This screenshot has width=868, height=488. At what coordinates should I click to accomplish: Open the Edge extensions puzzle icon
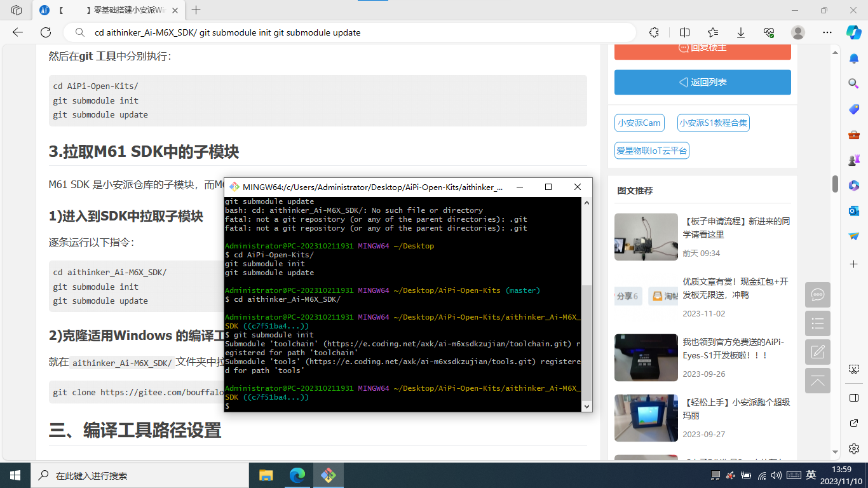coord(654,32)
